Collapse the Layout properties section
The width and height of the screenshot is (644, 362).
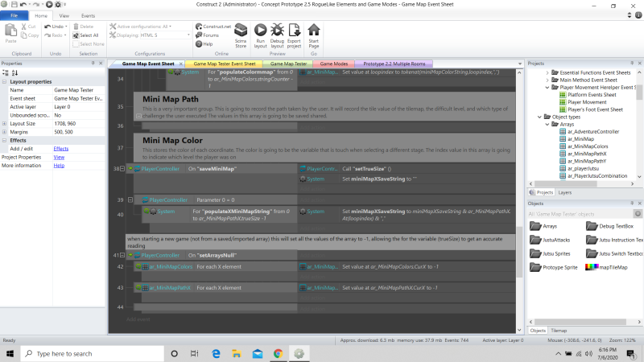pos(5,82)
